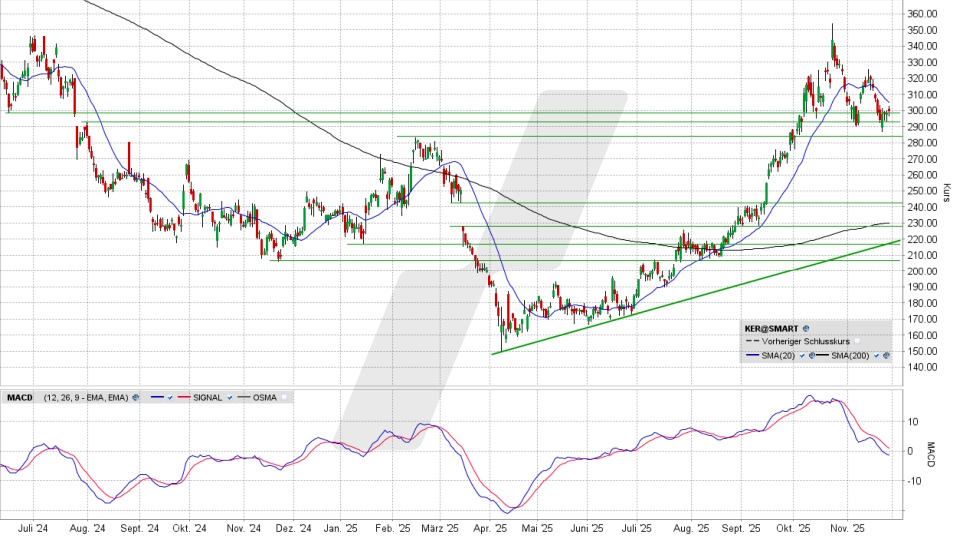The image size is (960, 540).
Task: Click the vertical Kurs axis title
Action: click(946, 191)
